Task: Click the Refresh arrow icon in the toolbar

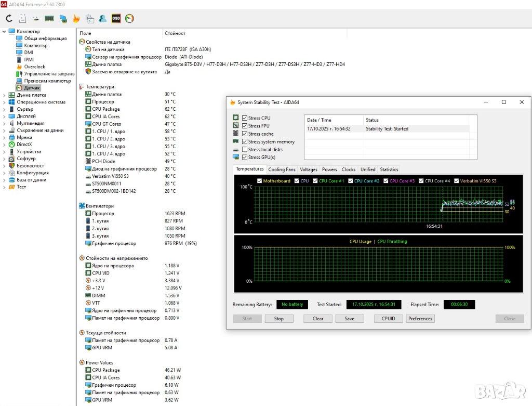Action: pos(9,19)
